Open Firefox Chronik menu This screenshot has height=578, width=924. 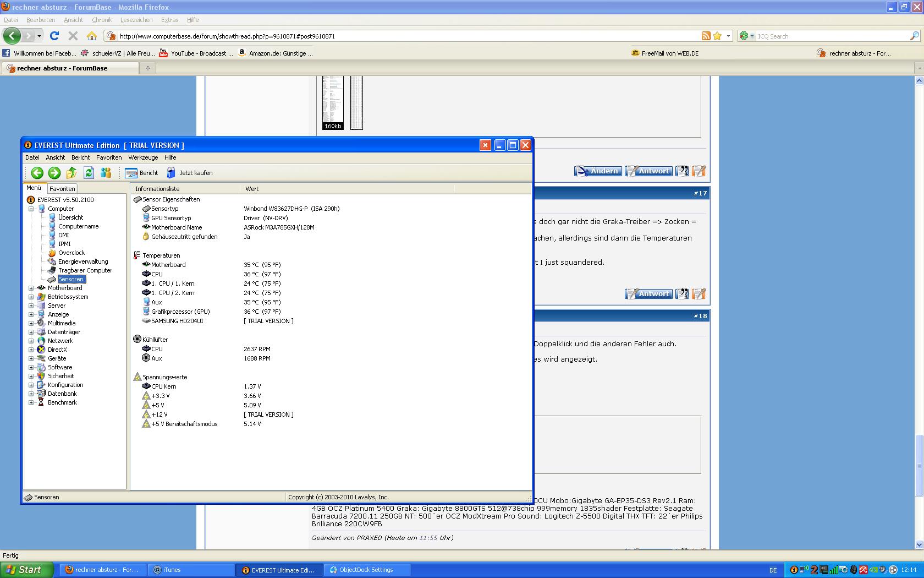click(102, 20)
